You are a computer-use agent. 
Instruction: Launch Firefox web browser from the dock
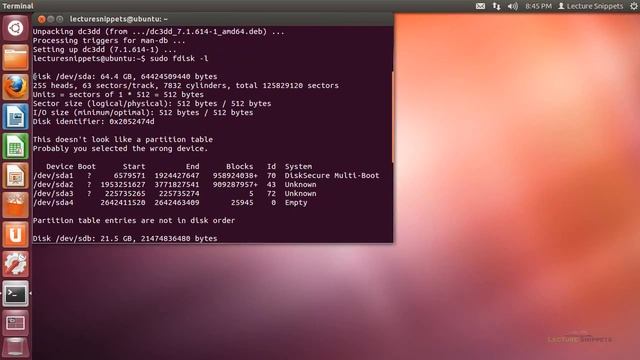coord(16,87)
